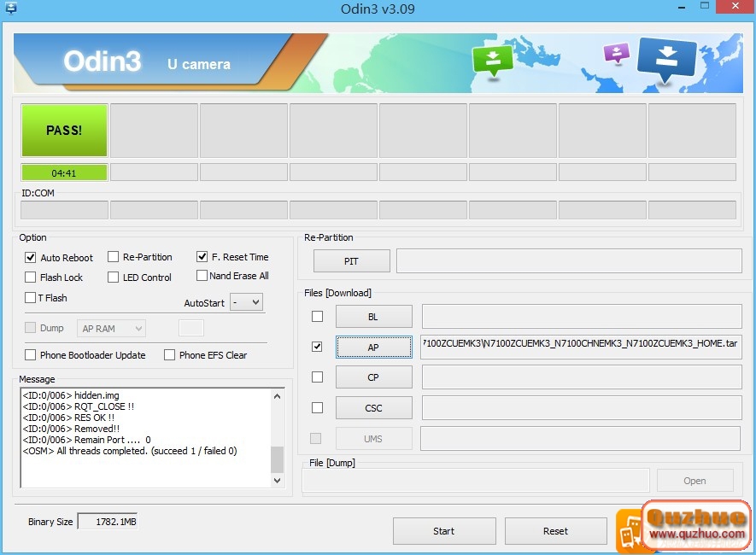This screenshot has height=555, width=756.
Task: Enable the LED Control checkbox
Action: pos(113,277)
